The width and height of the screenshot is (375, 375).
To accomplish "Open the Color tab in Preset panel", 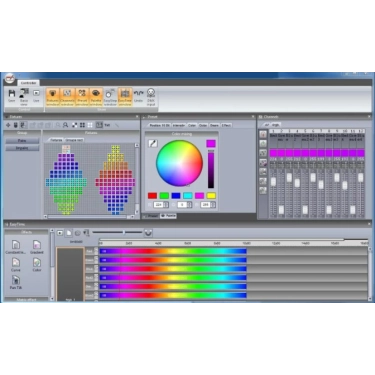I will 192,125.
